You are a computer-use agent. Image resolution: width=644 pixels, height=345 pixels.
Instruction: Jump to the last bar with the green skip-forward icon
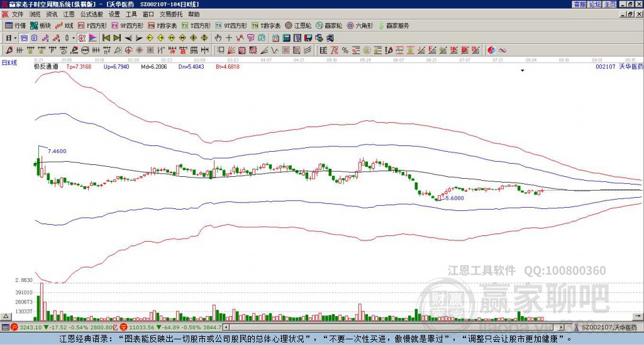point(117,38)
